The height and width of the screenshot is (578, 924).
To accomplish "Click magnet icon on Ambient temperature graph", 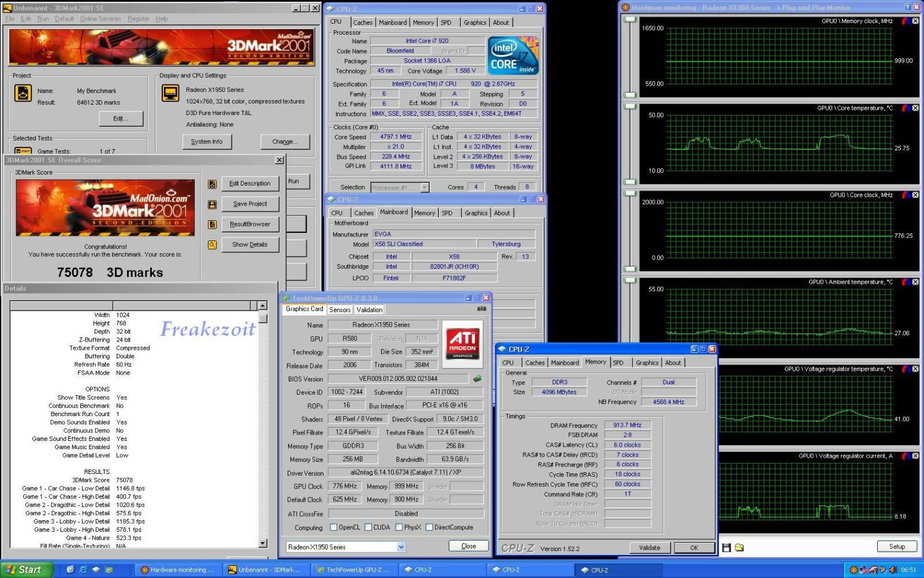I will coord(906,281).
